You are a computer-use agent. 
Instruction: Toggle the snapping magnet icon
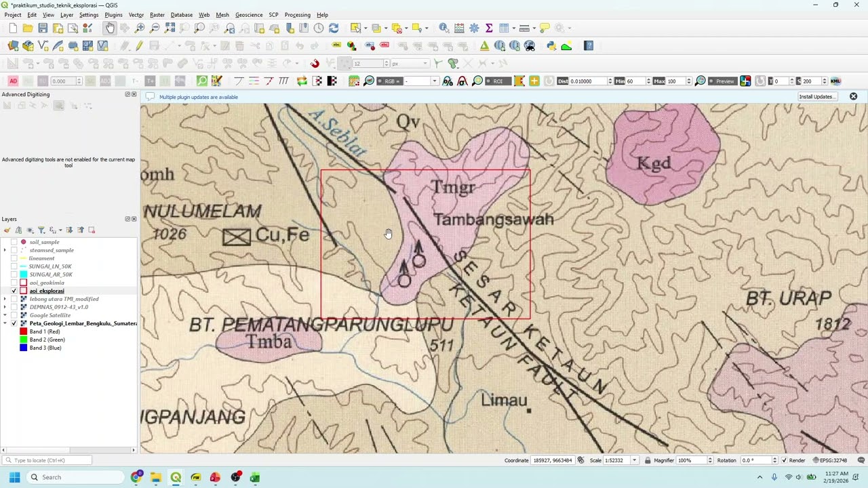315,63
